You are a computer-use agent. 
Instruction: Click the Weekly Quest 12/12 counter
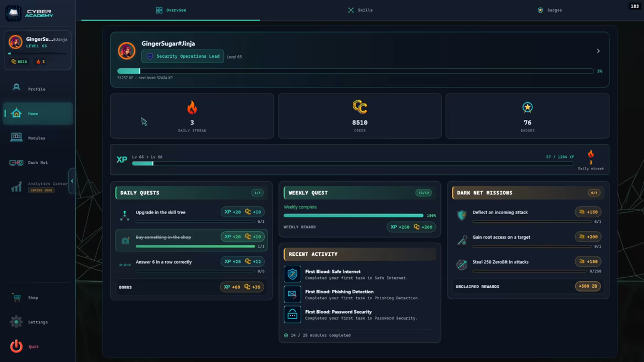pos(423,193)
